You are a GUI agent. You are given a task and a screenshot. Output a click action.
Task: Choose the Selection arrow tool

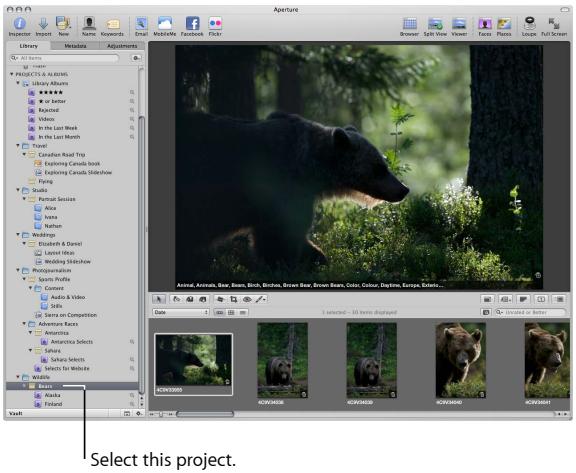click(159, 300)
